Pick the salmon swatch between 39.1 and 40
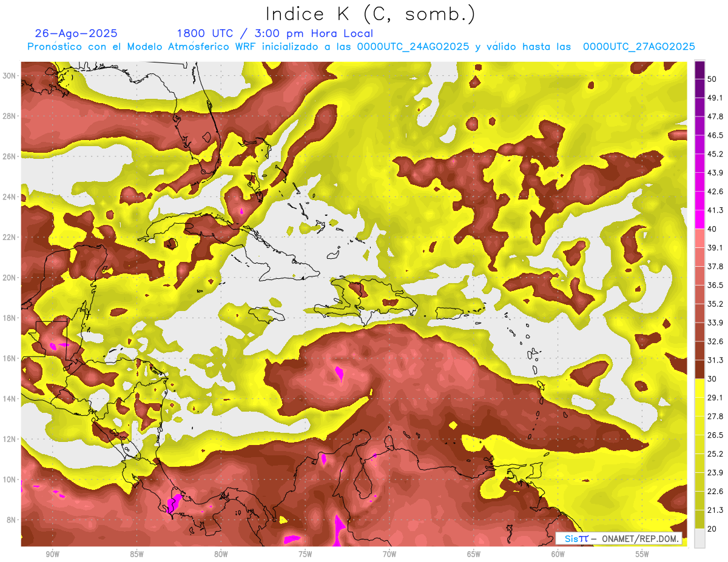Image resolution: width=728 pixels, height=562 pixels. tap(700, 238)
